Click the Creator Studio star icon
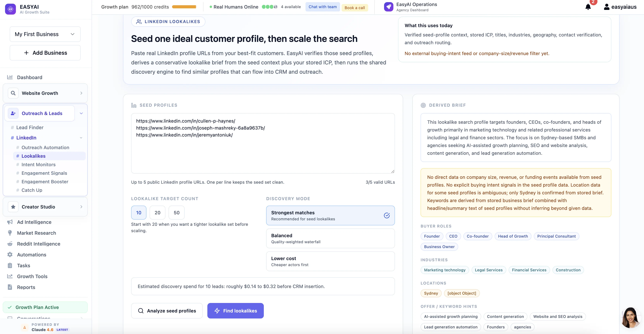Viewport: 644px width, 334px height. click(x=13, y=207)
